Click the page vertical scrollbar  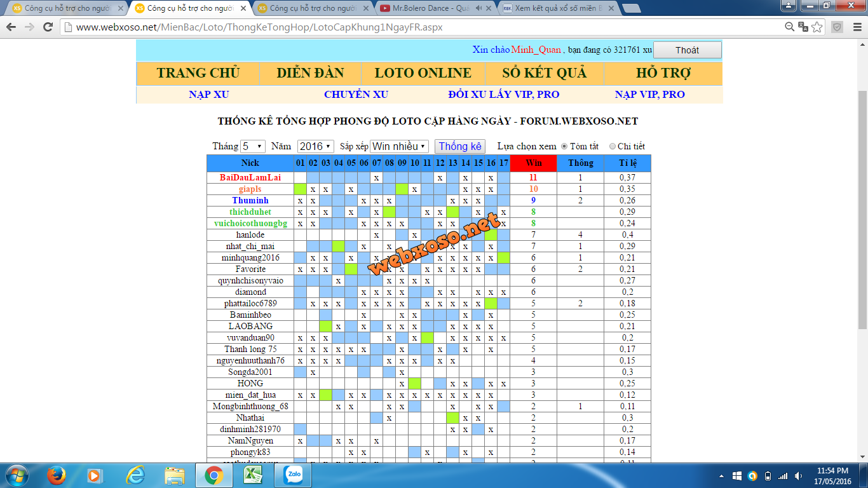[862, 210]
